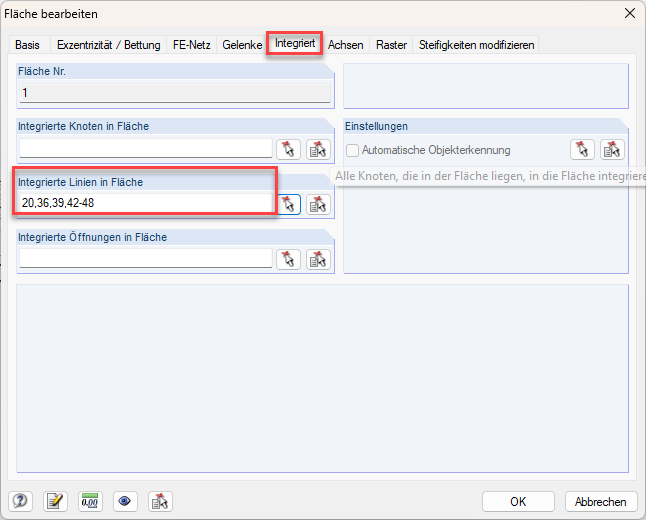Click the edit comment notepad icon
Viewport: 646px width, 520px height.
pos(55,502)
